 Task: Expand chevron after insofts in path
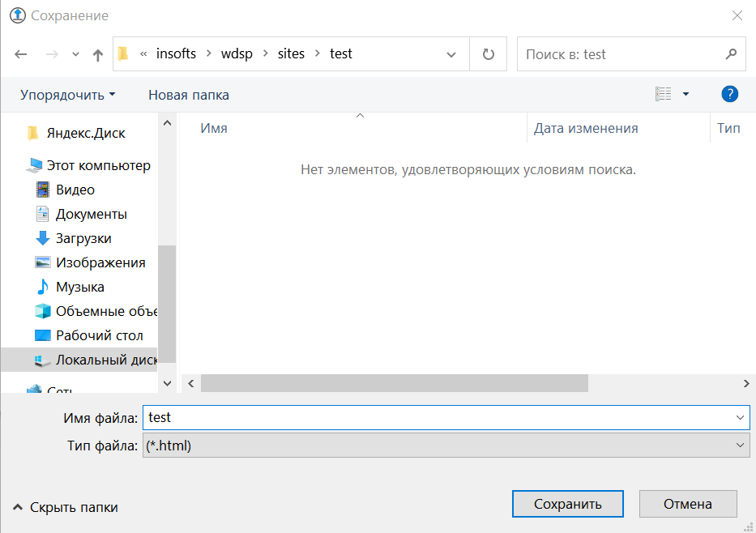209,53
